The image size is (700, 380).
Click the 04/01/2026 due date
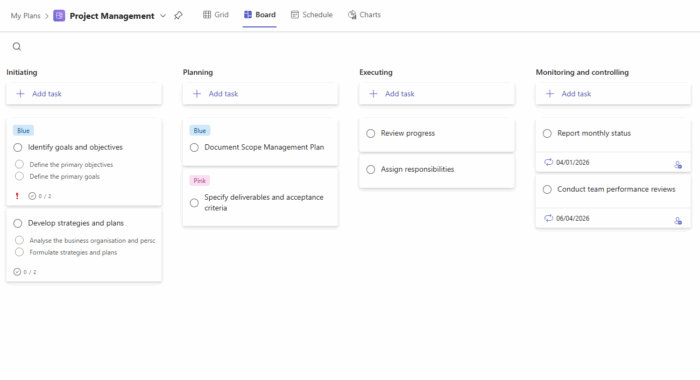click(x=572, y=163)
